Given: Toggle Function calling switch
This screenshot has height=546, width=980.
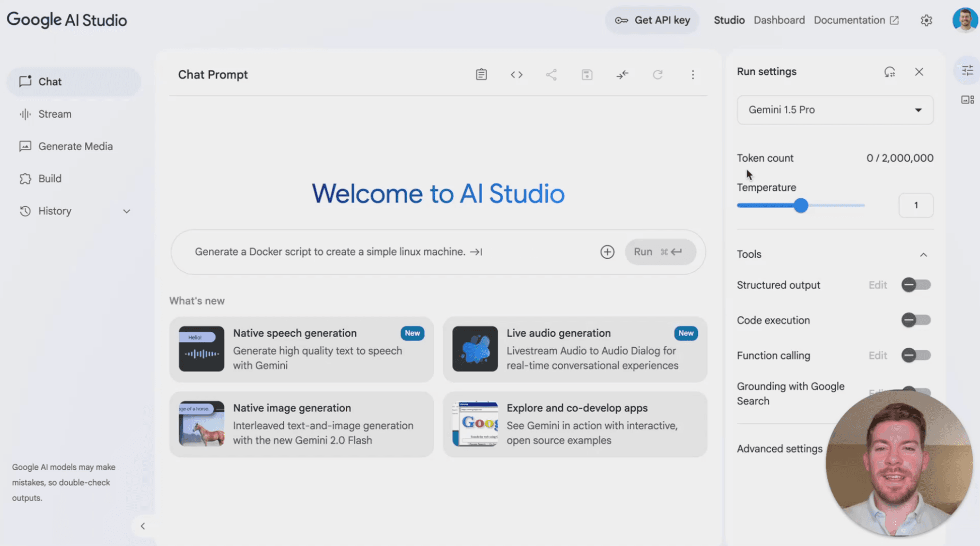Looking at the screenshot, I should pos(916,355).
